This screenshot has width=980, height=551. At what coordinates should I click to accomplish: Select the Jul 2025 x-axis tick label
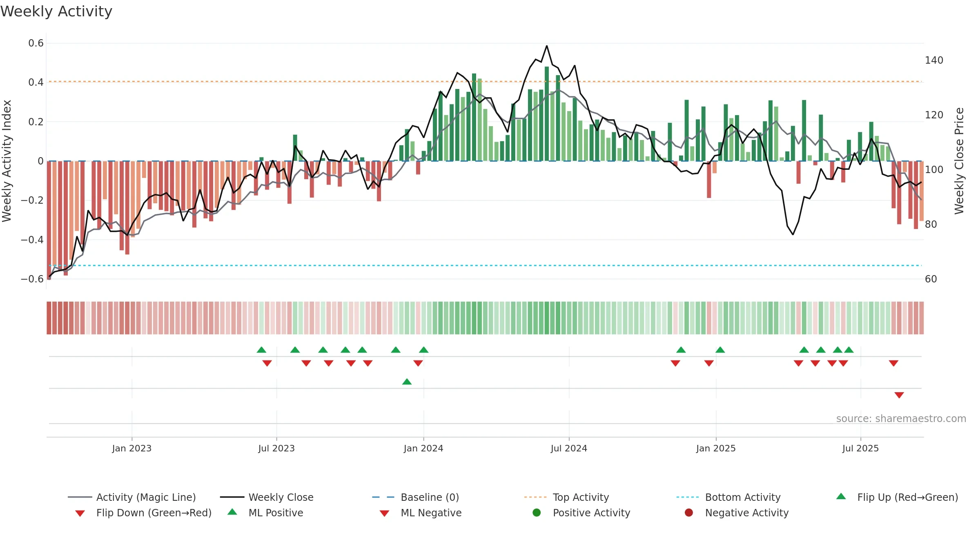coord(860,449)
